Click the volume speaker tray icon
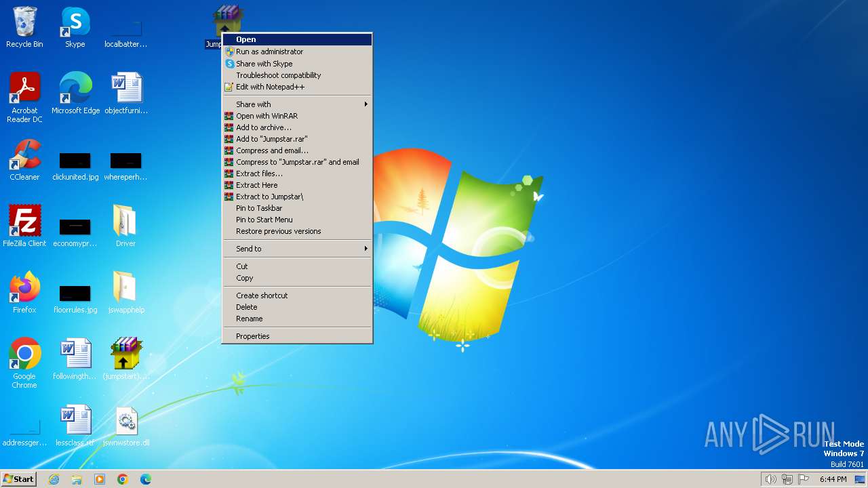Viewport: 868px width, 488px height. 770,479
